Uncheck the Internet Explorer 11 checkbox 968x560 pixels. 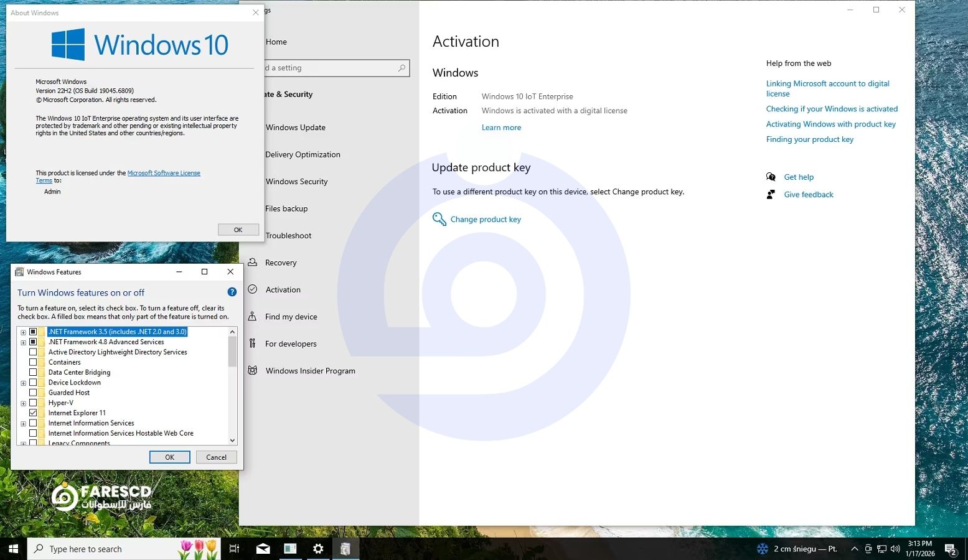(33, 413)
